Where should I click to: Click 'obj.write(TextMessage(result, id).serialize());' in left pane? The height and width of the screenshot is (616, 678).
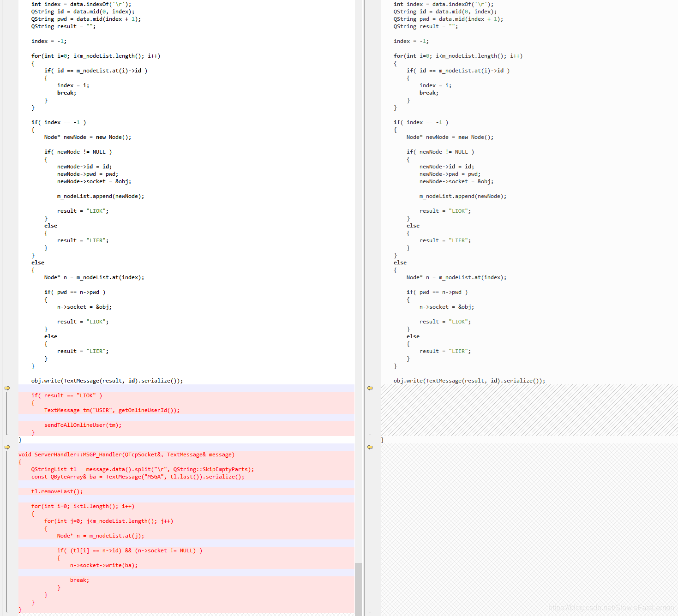click(107, 381)
